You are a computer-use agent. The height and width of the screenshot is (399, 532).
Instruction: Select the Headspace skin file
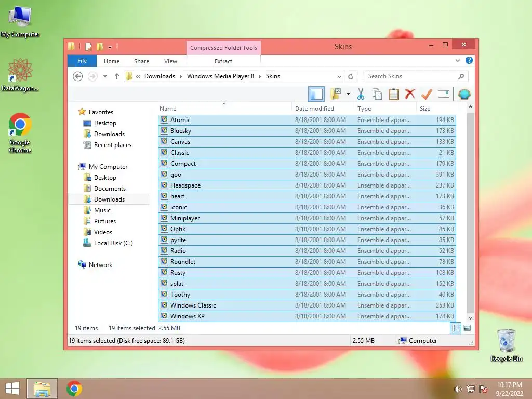[307, 185]
